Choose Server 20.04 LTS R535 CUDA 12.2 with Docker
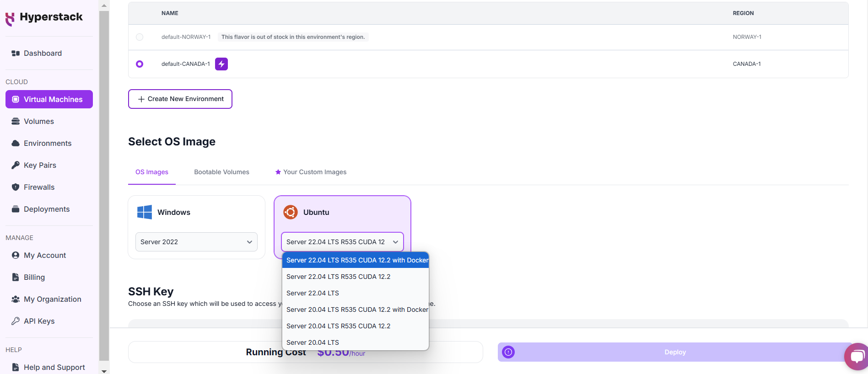868x374 pixels. [356, 310]
